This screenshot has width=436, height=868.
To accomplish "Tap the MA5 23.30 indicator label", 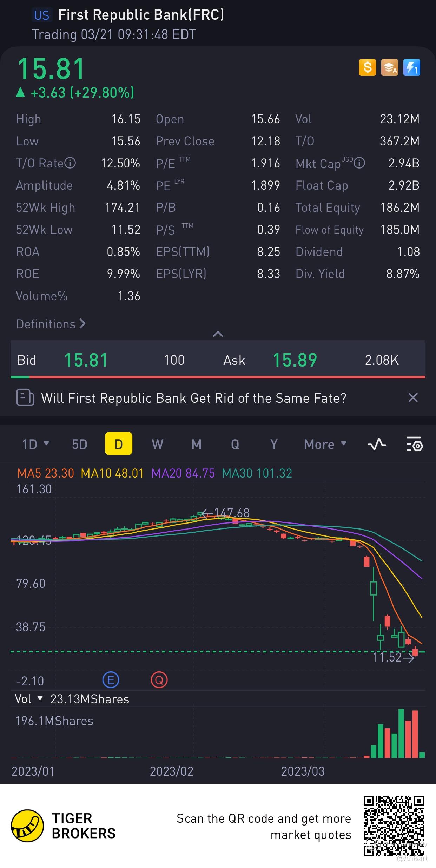I will coord(46,473).
